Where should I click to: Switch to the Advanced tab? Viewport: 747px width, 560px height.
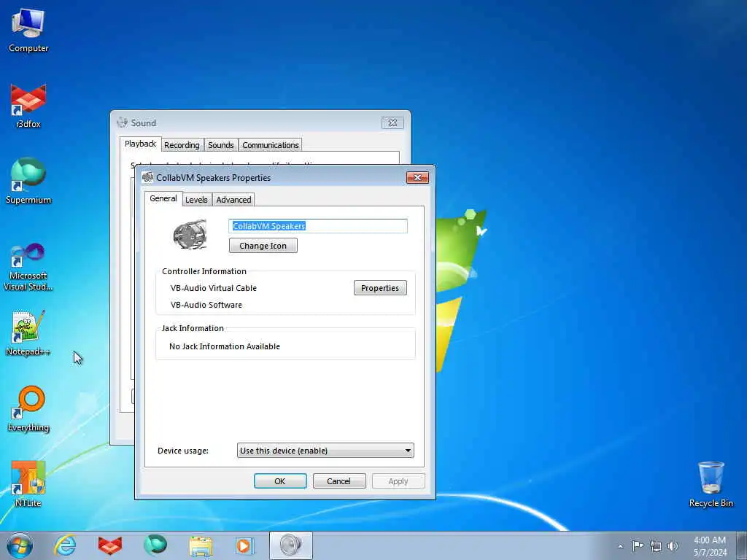tap(233, 200)
